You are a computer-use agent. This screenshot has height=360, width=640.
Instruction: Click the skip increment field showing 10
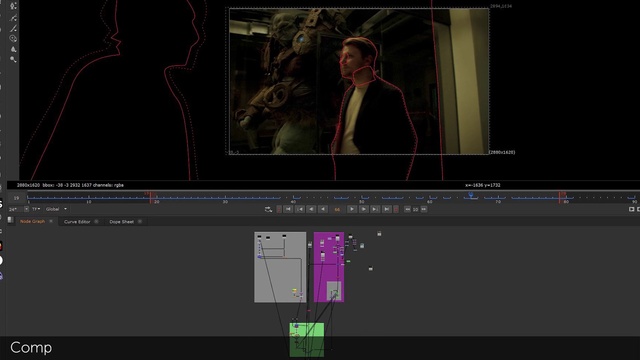click(416, 210)
